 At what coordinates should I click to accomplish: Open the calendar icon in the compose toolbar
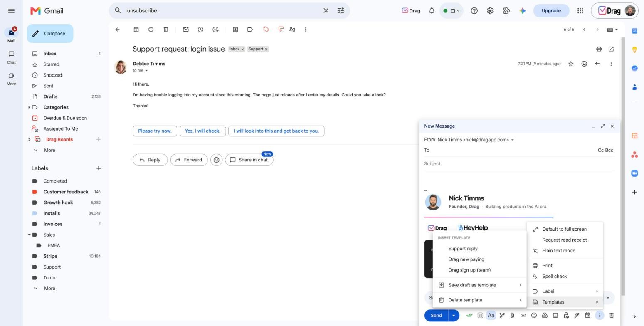588,315
